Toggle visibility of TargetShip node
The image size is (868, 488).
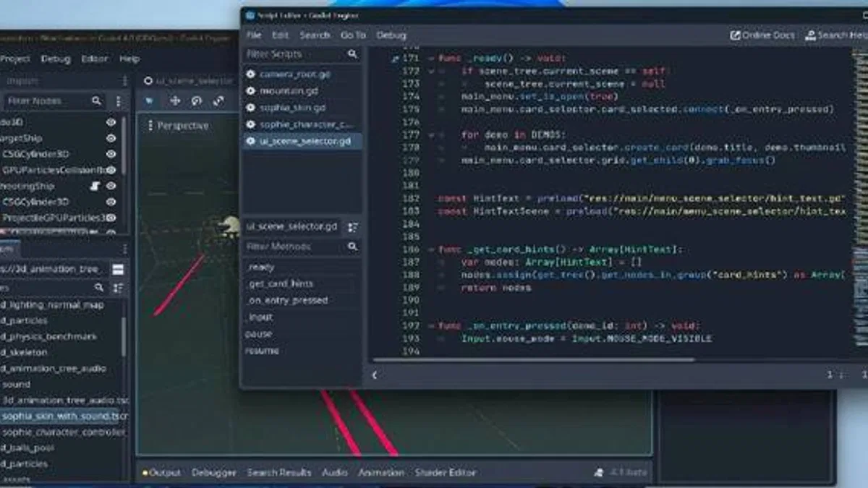(111, 138)
